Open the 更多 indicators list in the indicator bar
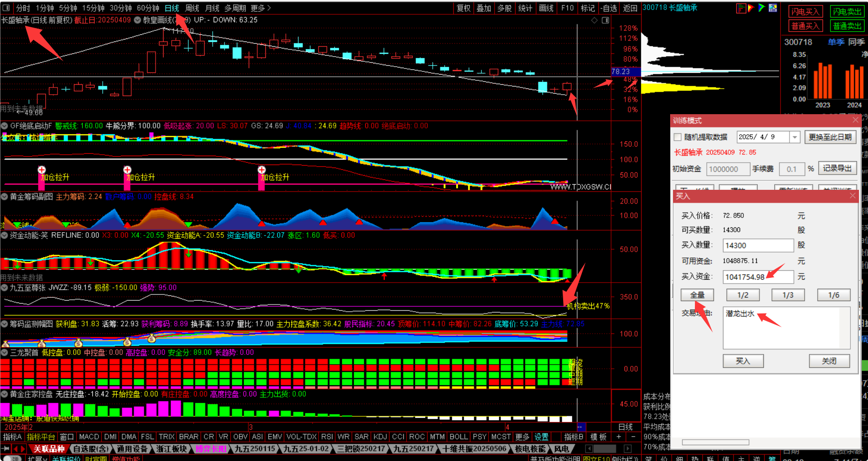Viewport: 868px width, 461px height. pos(522,437)
